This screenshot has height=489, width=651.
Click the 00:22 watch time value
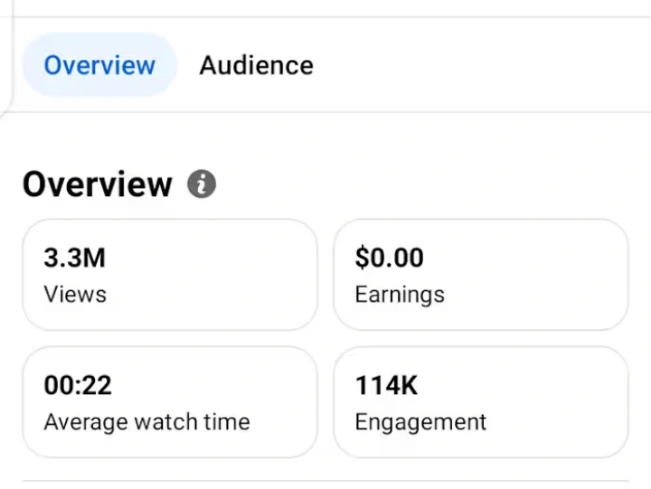[x=75, y=385]
